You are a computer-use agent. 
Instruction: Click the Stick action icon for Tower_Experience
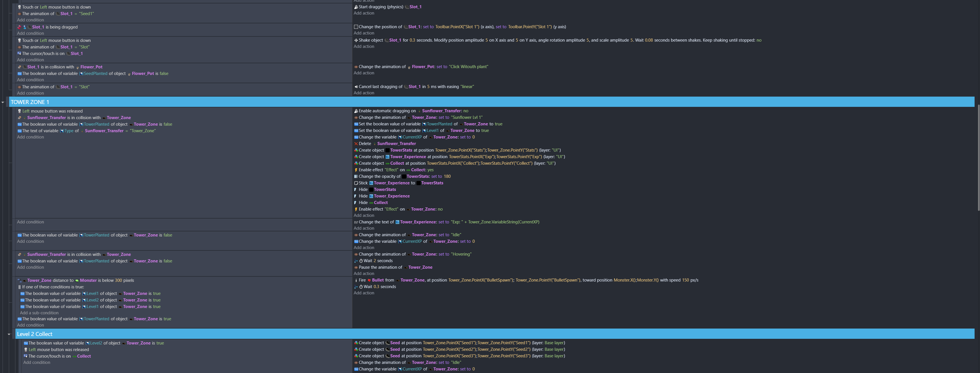(356, 183)
